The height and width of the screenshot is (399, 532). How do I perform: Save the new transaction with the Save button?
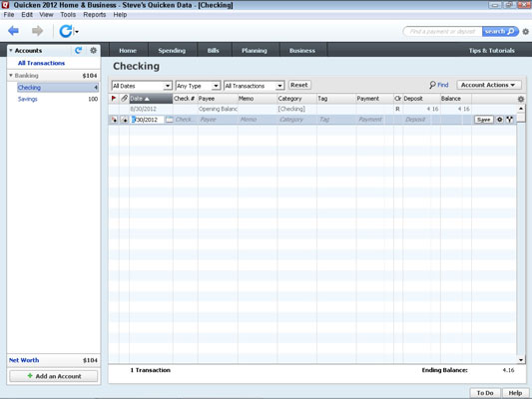(x=483, y=120)
